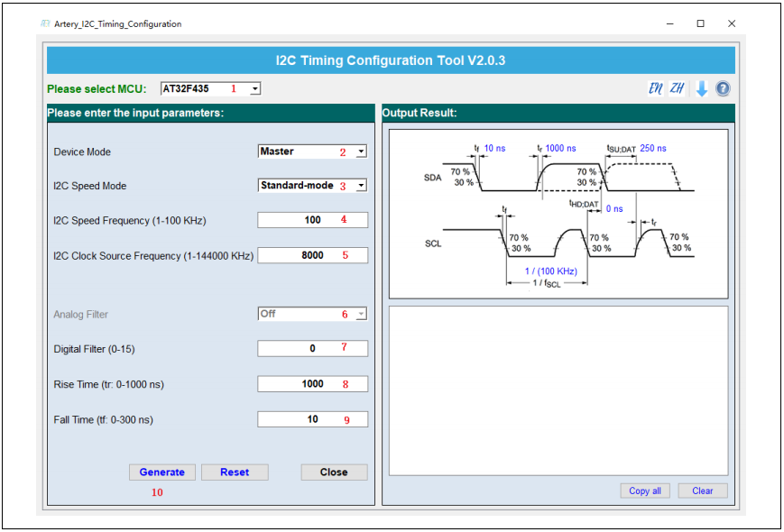Screen dimensions: 784x532
Task: Click the I2C Clock Source Frequency field
Action: tap(312, 255)
